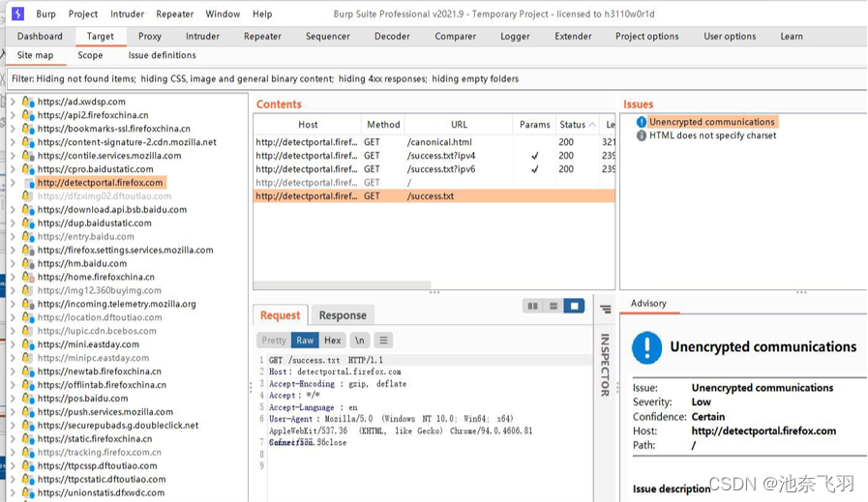Select the Advisory tab
The height and width of the screenshot is (502, 868).
[648, 304]
